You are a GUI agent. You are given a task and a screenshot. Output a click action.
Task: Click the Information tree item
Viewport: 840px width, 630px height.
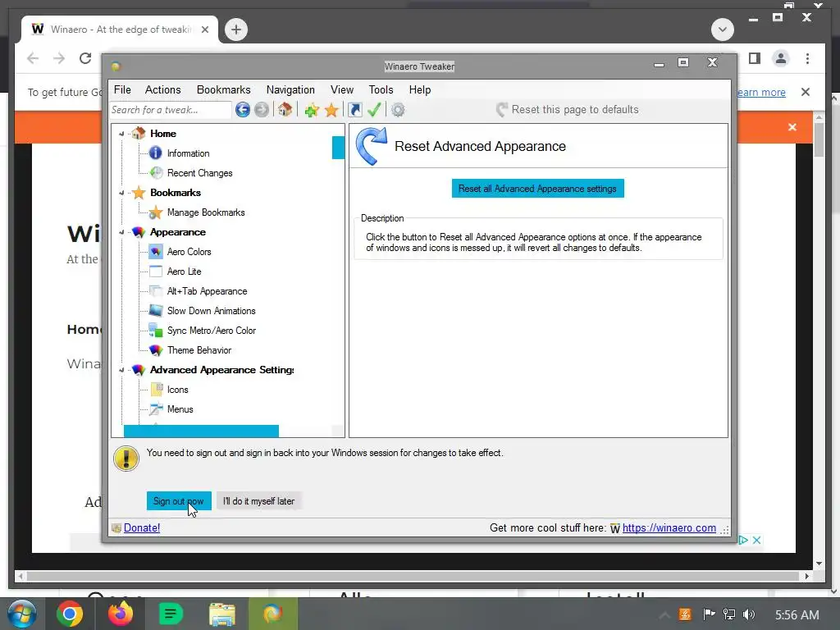(188, 153)
